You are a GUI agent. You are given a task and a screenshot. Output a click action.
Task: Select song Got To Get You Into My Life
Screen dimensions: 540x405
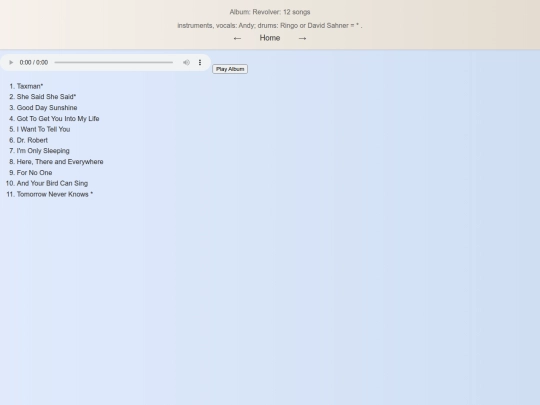coord(58,118)
